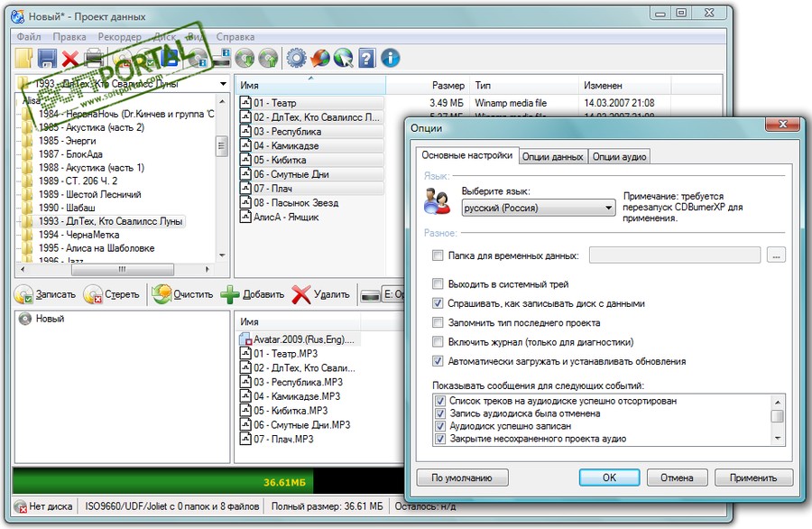Uncheck Аудиодиск успешно записан
812x529 pixels.
[440, 426]
